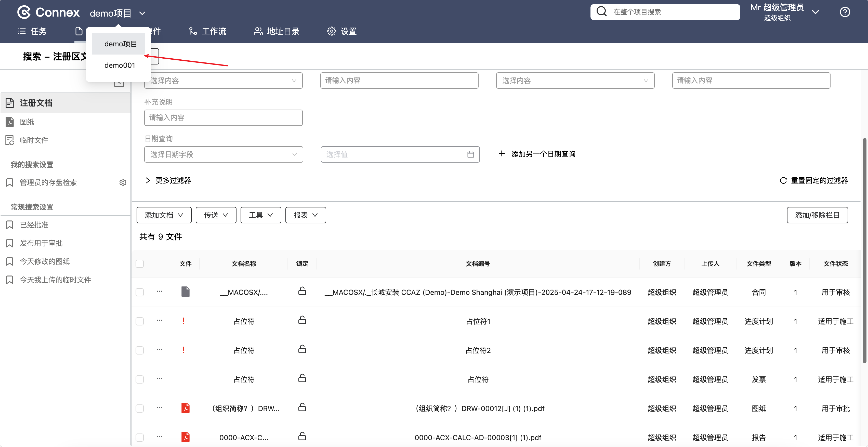868x447 pixels.
Task: Open the 添加文档 dropdown button
Action: tap(164, 215)
